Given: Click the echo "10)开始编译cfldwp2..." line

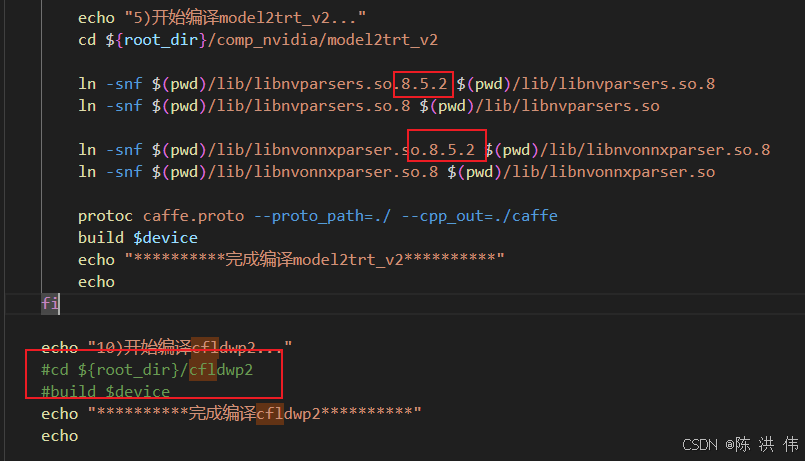Looking at the screenshot, I should 166,348.
